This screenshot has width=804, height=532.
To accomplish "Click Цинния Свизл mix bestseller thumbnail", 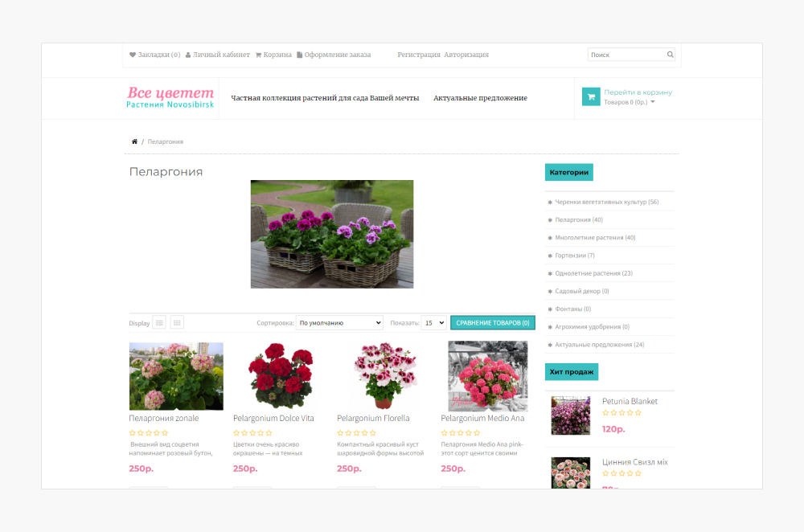I will [x=571, y=473].
